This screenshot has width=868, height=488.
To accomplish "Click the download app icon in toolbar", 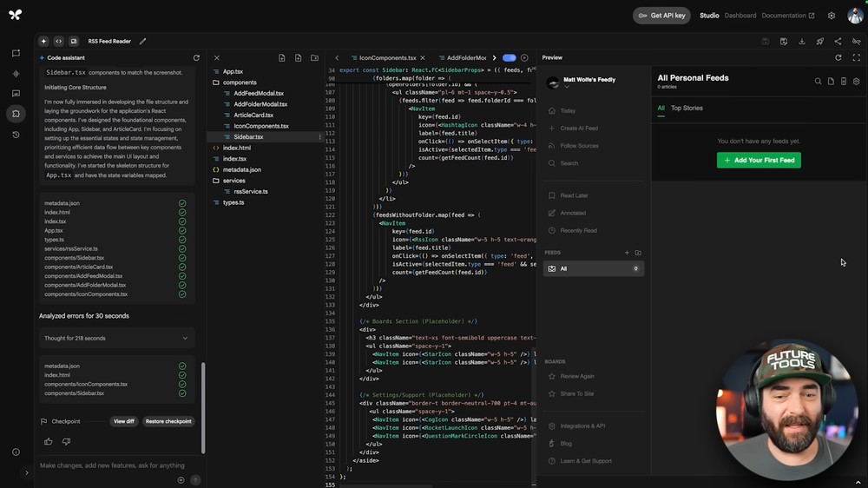I will [x=801, y=42].
